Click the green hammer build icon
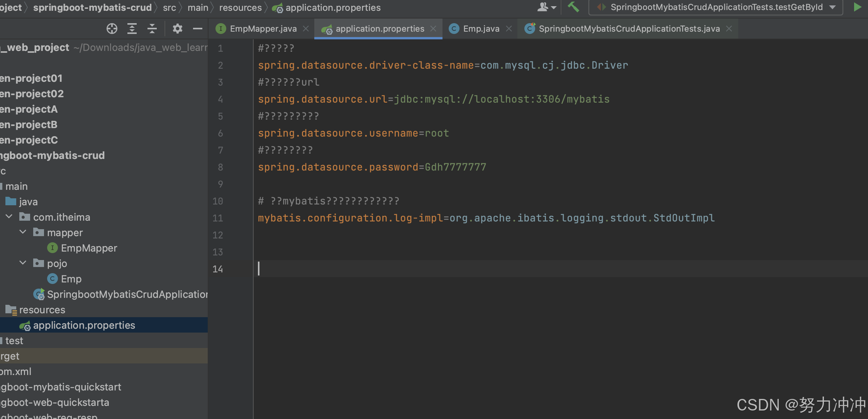Image resolution: width=868 pixels, height=419 pixels. point(573,7)
